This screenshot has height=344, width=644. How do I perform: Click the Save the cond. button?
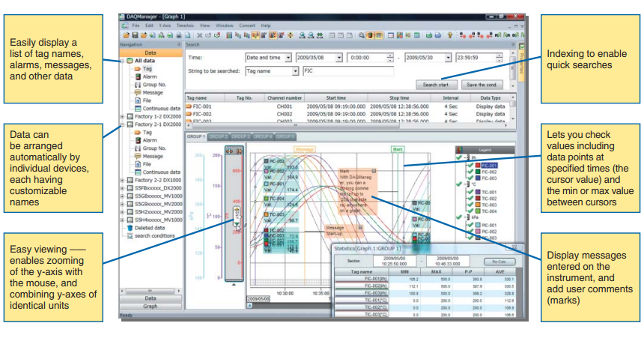[482, 85]
